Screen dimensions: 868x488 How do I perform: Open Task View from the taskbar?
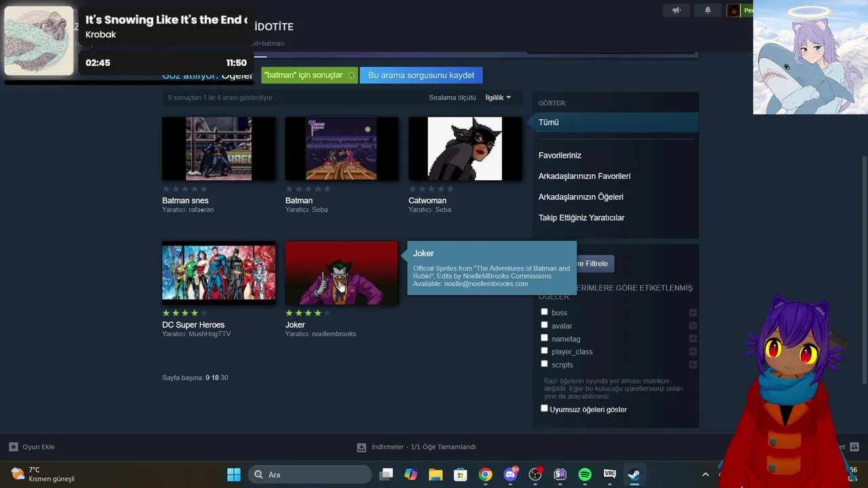[386, 474]
